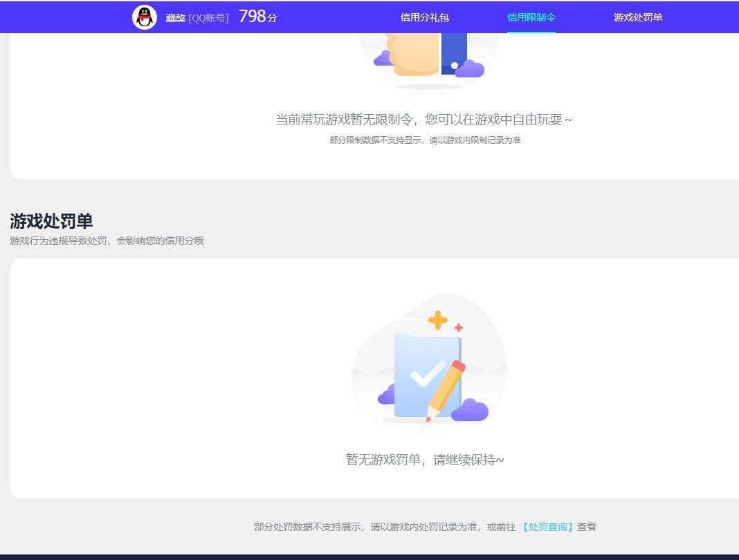Image resolution: width=739 pixels, height=560 pixels.
Task: Click the 当前常玩游戏暂无限制令 message
Action: point(423,119)
